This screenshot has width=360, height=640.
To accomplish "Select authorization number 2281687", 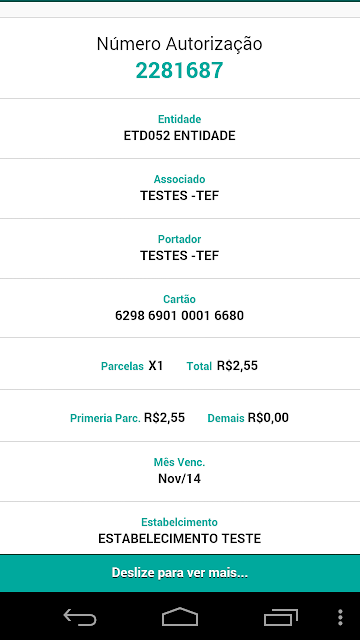I will 180,70.
